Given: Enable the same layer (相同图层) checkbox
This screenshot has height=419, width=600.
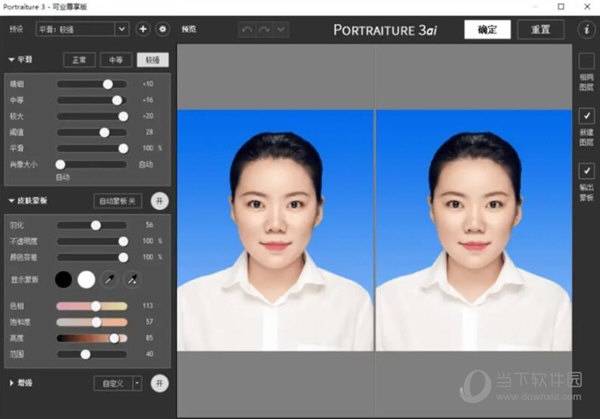Looking at the screenshot, I should tap(586, 61).
